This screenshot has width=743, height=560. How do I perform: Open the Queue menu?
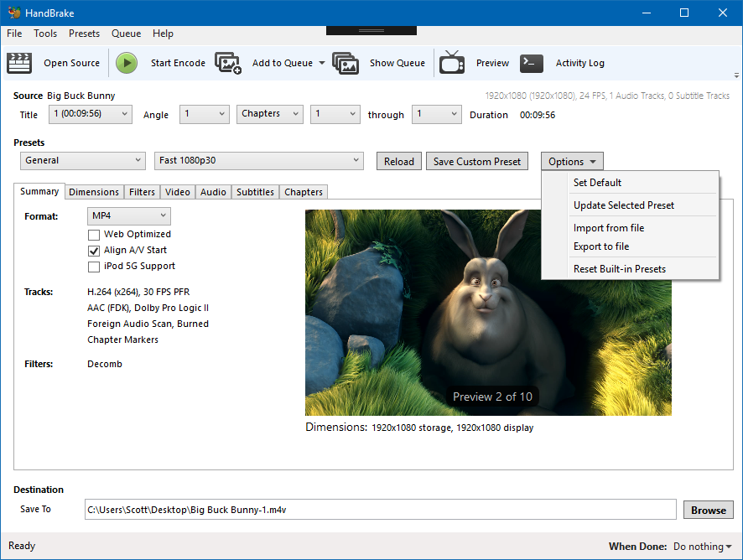(126, 34)
